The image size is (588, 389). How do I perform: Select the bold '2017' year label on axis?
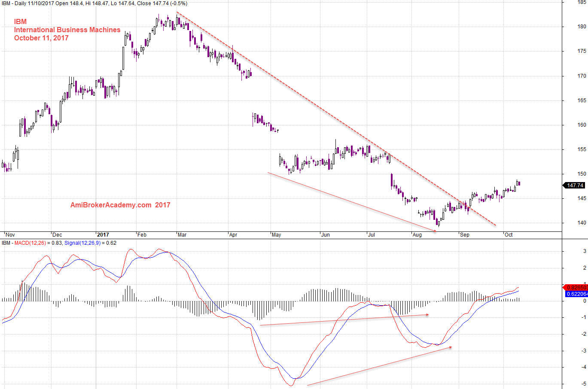(103, 235)
